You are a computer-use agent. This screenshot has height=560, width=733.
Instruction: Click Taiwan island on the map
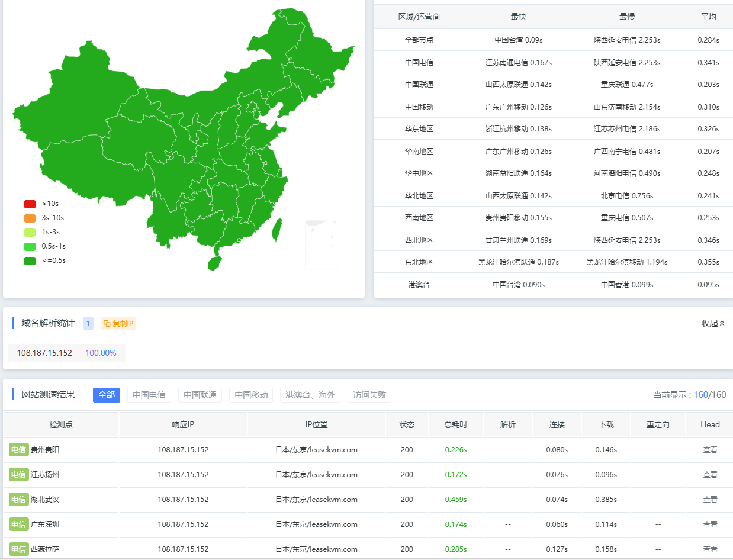(277, 230)
